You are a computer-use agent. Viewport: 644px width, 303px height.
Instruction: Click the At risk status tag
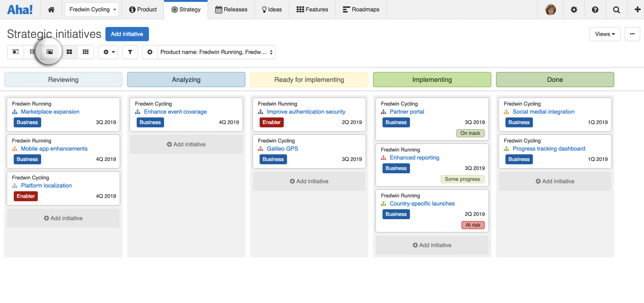pos(473,225)
